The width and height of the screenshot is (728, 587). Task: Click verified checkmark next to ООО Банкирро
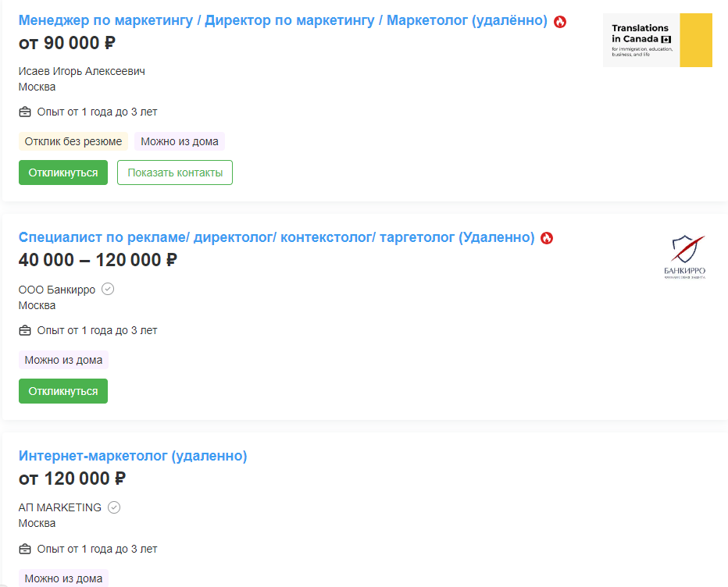(109, 290)
